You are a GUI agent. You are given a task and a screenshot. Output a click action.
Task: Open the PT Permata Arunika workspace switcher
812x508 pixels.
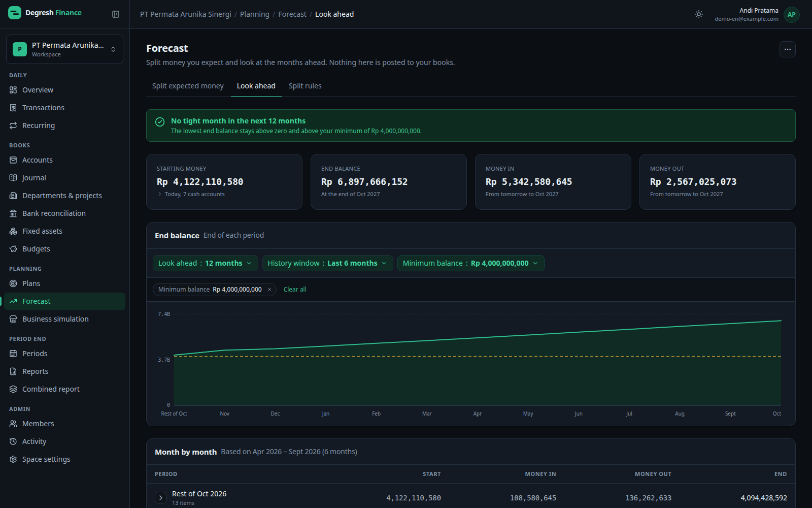pos(64,49)
